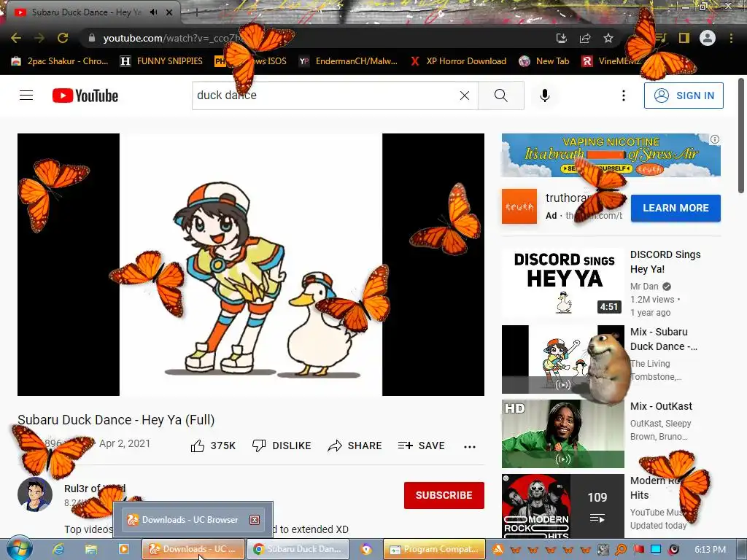747x560 pixels.
Task: Open DISCORD Sings Hey Ya thumbnail
Action: [x=562, y=282]
